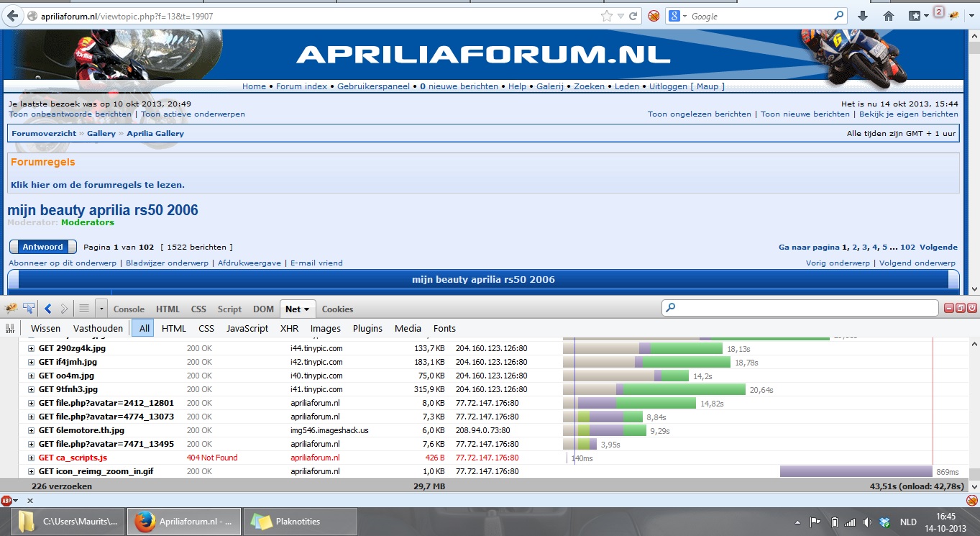Click the Uitloggen [ Maup ] link
The height and width of the screenshot is (536, 980).
pos(687,86)
